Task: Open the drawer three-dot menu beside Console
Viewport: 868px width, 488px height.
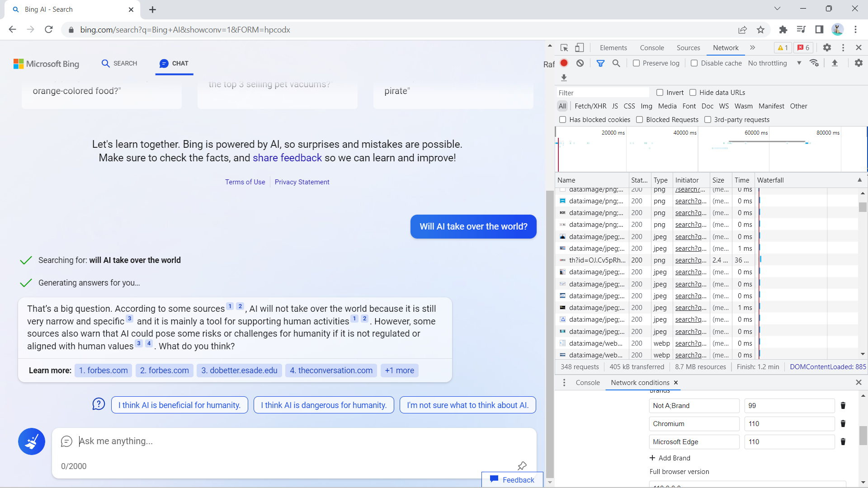Action: point(564,383)
